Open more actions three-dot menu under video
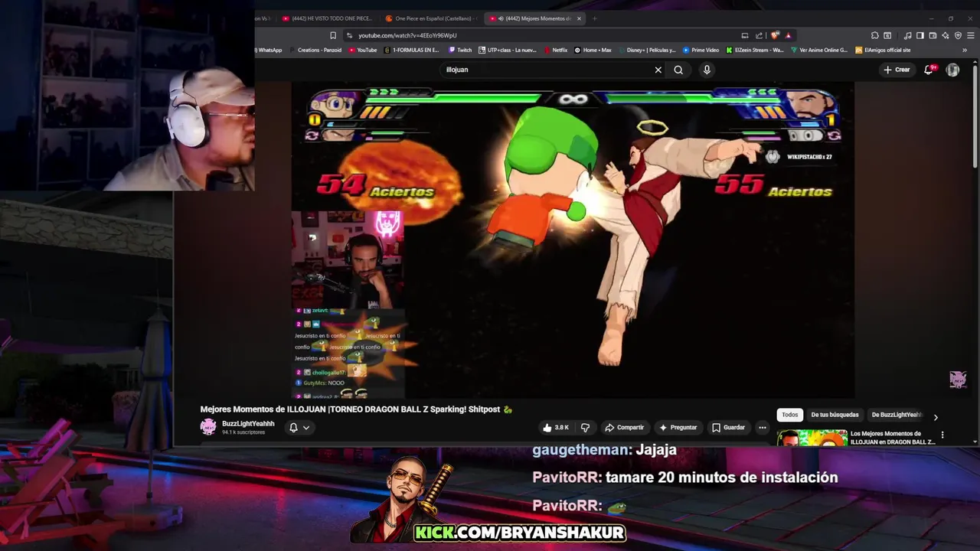 pyautogui.click(x=762, y=428)
